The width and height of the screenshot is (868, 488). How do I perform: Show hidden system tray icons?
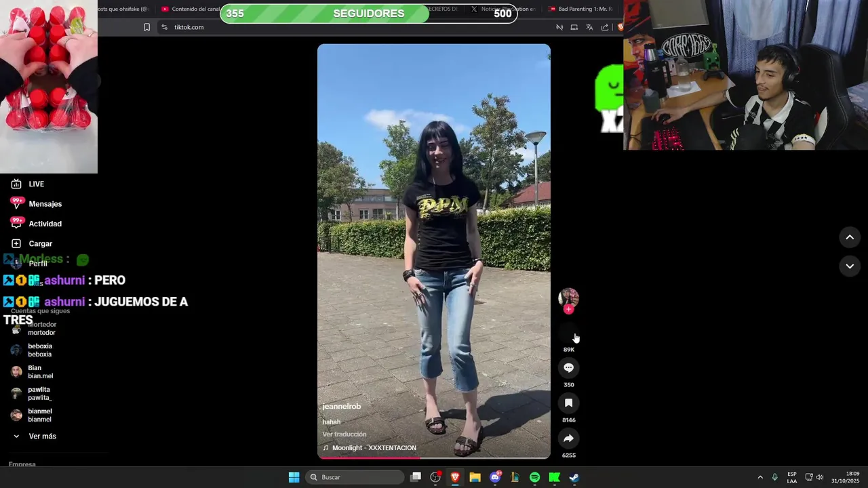759,477
